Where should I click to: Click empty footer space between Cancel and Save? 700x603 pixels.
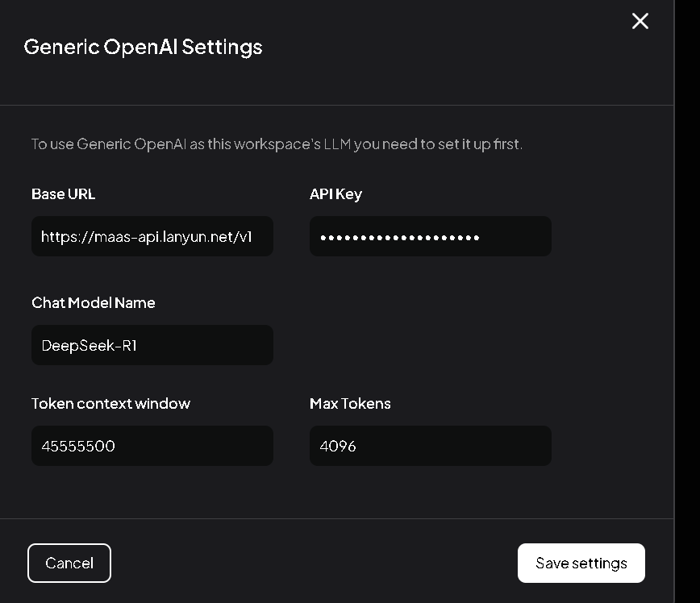tap(315, 563)
